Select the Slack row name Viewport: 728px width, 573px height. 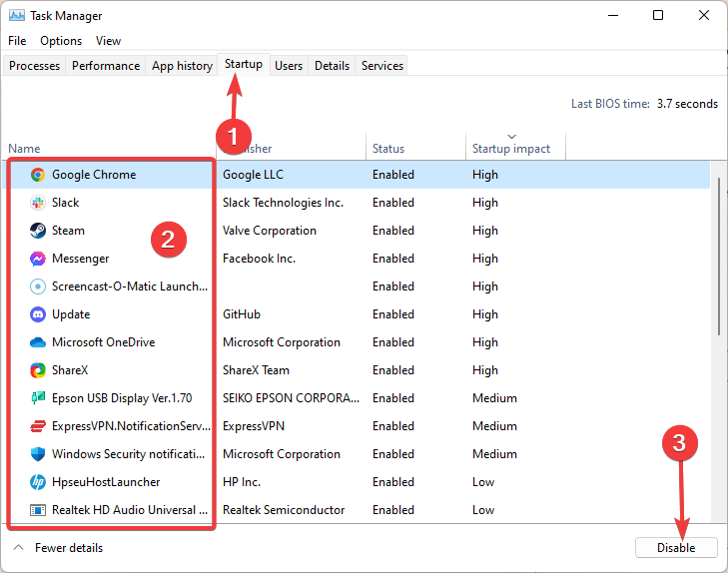(x=66, y=203)
